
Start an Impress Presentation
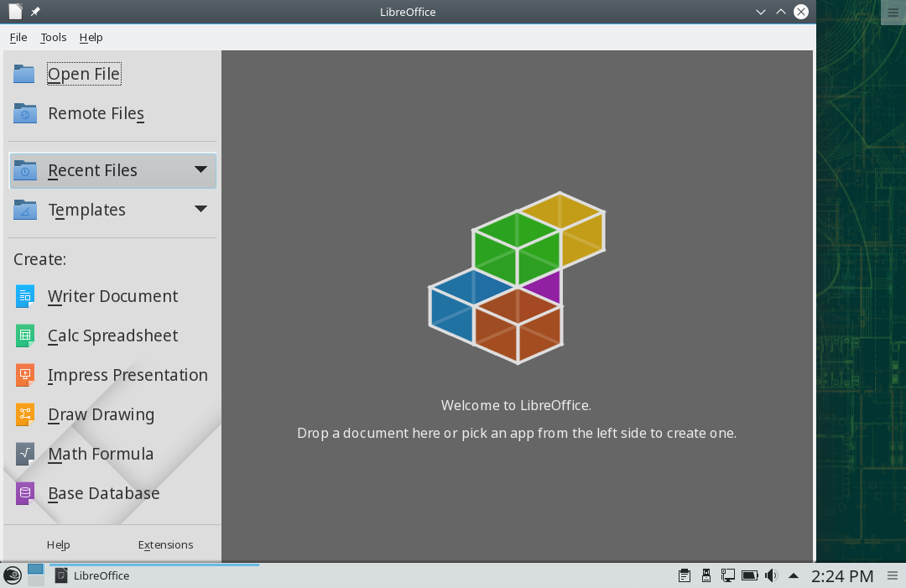click(128, 375)
